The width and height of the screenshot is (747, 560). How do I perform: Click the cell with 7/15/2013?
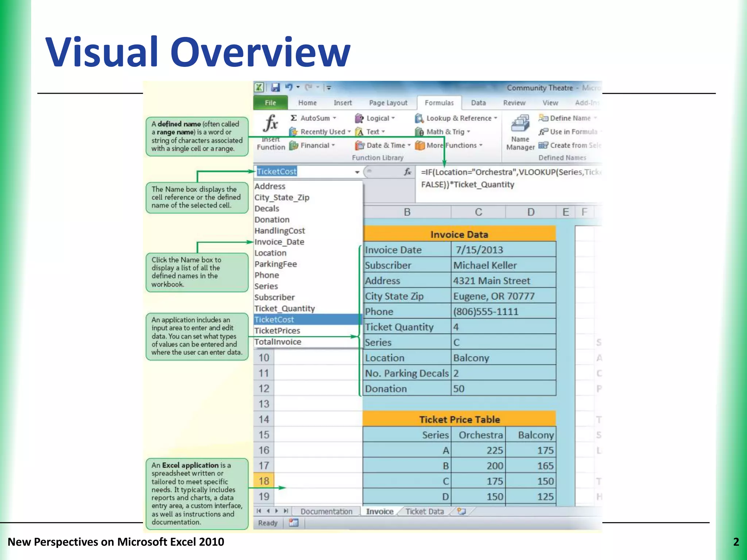tap(503, 250)
